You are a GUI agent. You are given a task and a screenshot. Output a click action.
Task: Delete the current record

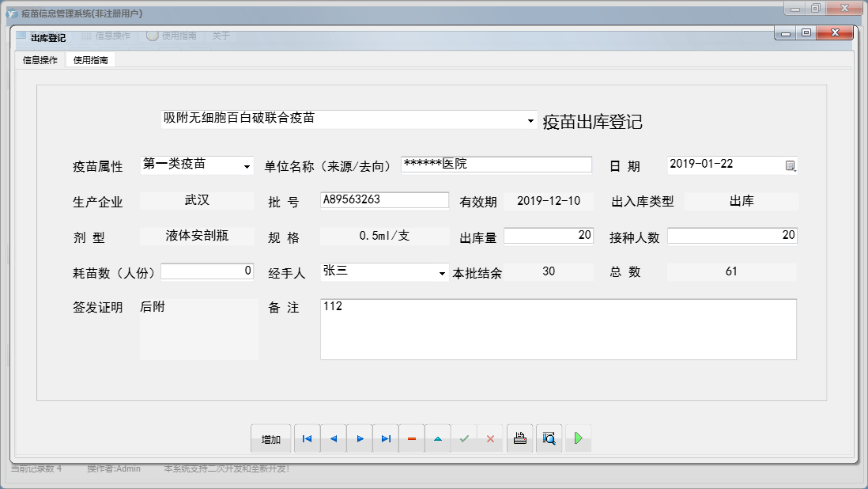tap(411, 438)
